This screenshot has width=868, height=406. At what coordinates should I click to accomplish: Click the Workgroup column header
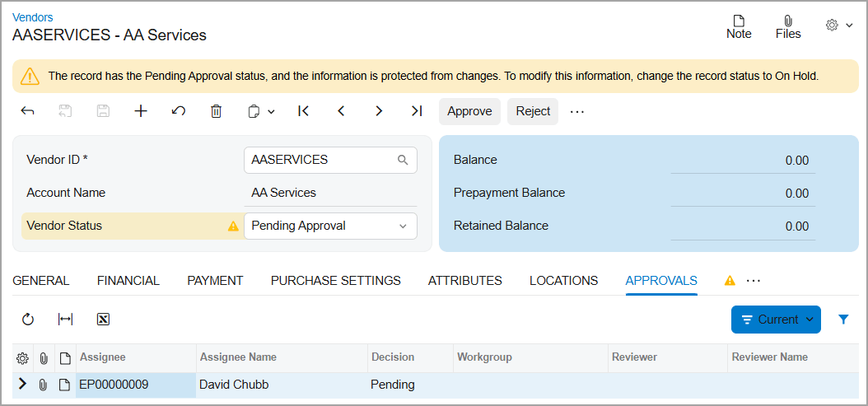click(530, 357)
